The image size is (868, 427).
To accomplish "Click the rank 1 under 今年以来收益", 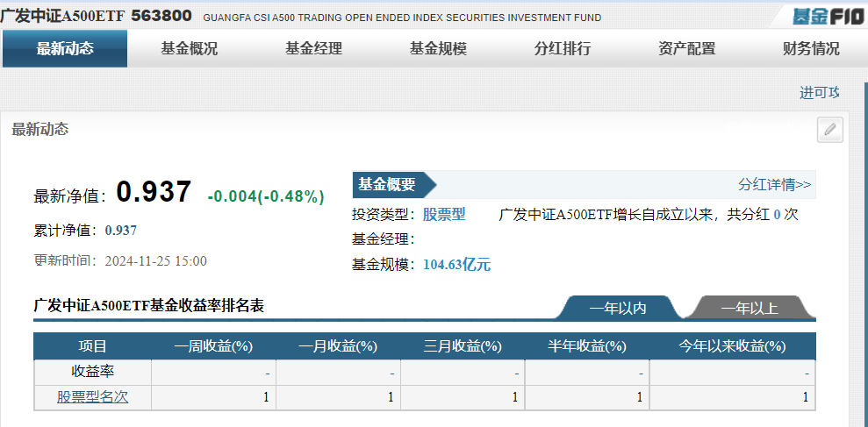I will [x=806, y=397].
